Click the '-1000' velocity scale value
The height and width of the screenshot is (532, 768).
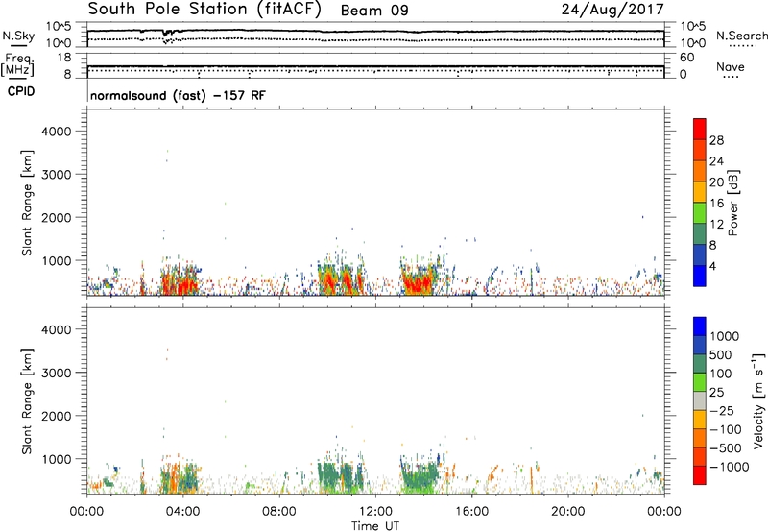[729, 467]
